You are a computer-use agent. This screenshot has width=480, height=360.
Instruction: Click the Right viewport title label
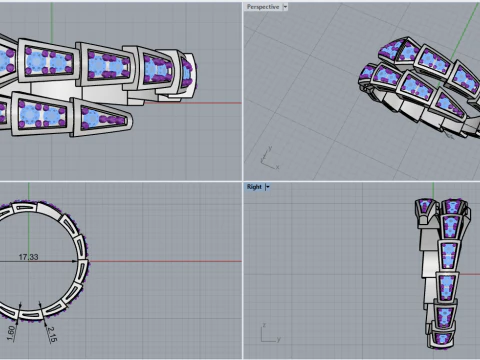point(254,187)
